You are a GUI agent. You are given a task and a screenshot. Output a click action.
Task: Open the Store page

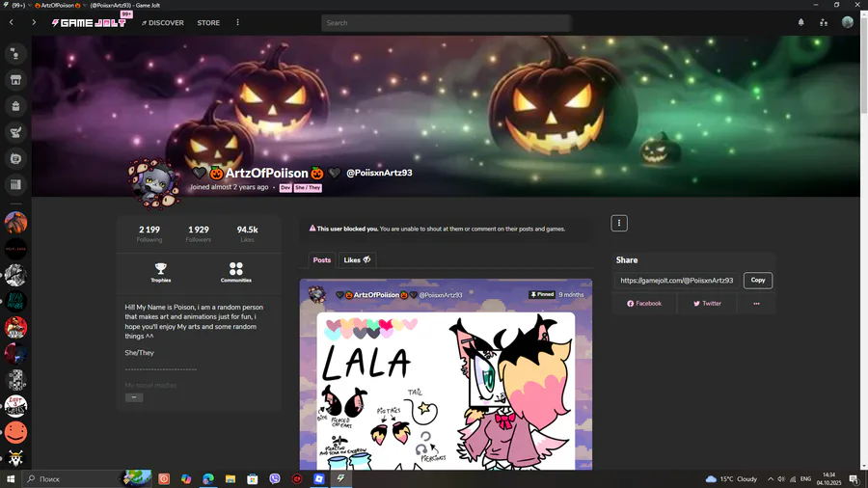[x=208, y=23]
